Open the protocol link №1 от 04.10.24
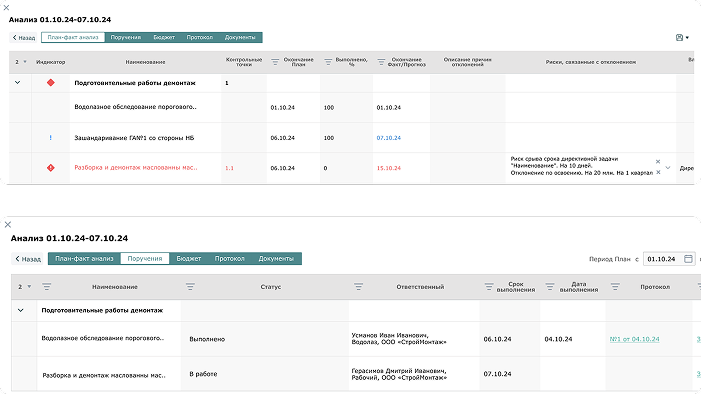This screenshot has width=701, height=394. coord(634,339)
